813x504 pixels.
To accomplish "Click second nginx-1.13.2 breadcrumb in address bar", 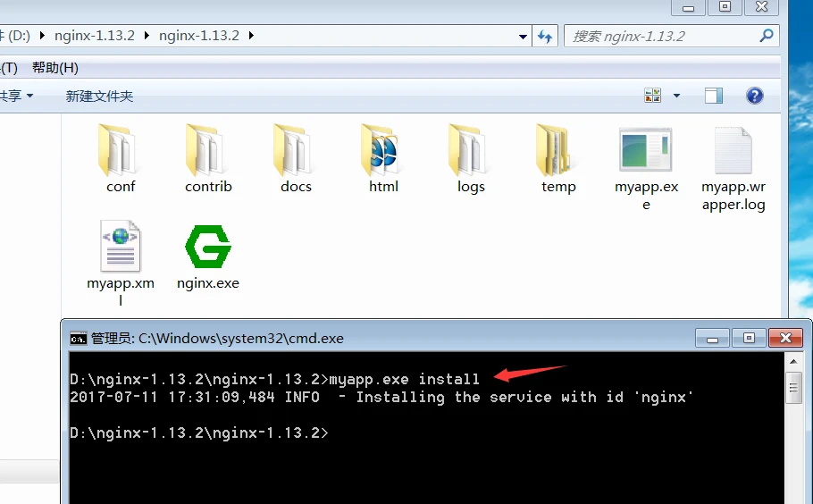I will tap(199, 36).
